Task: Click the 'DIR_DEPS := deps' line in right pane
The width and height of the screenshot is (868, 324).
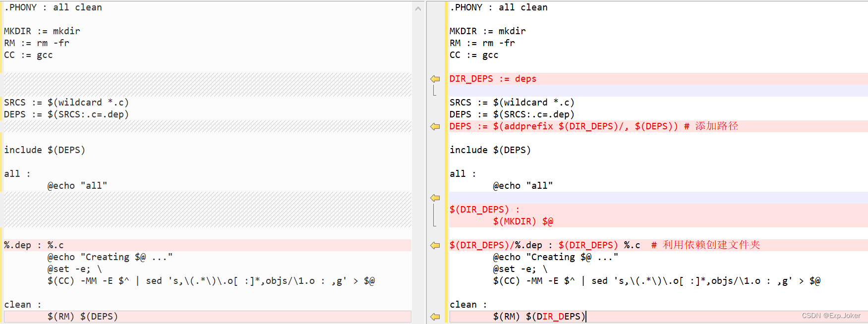Action: point(493,79)
